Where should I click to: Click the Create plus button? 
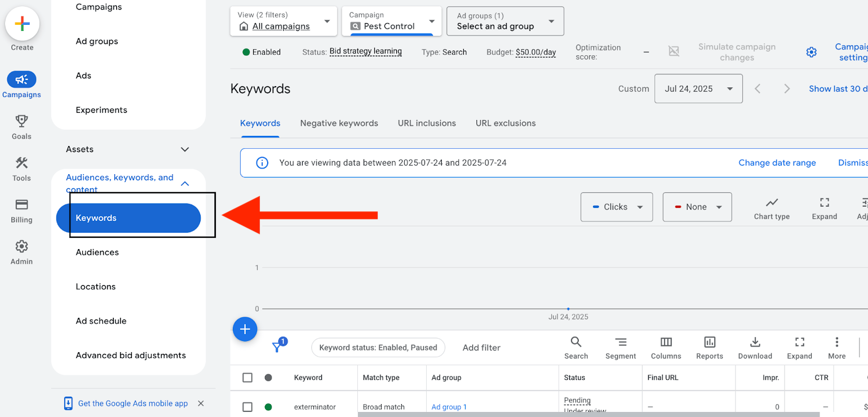[x=22, y=24]
